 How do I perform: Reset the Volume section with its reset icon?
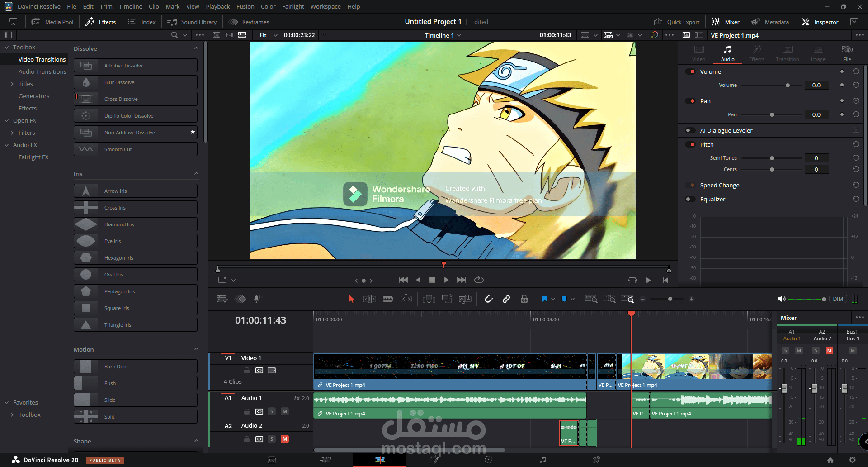pyautogui.click(x=856, y=71)
